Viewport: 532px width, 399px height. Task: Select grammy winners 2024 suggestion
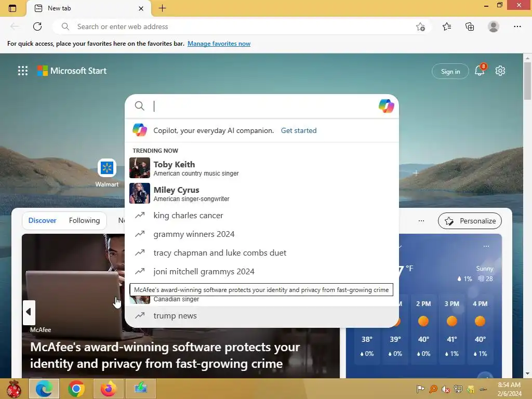click(262, 234)
